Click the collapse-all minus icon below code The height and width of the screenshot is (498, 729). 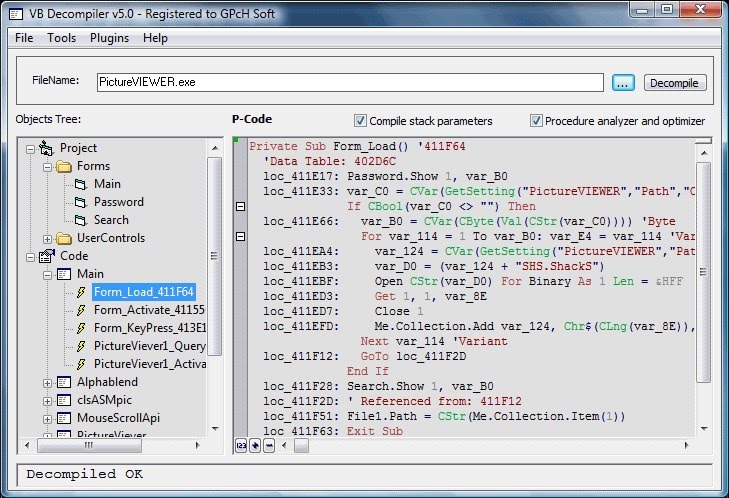(x=269, y=444)
